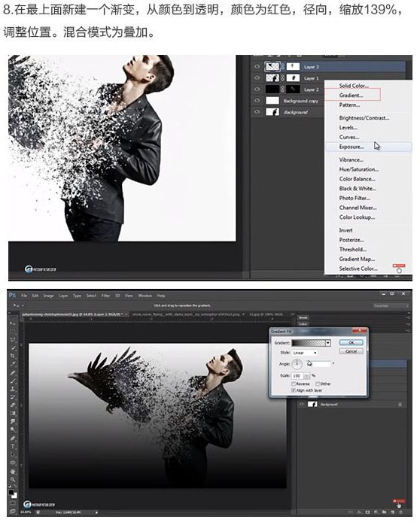Viewport: 420px width, 522px height.
Task: Select the Eraser tool
Action: [12, 405]
